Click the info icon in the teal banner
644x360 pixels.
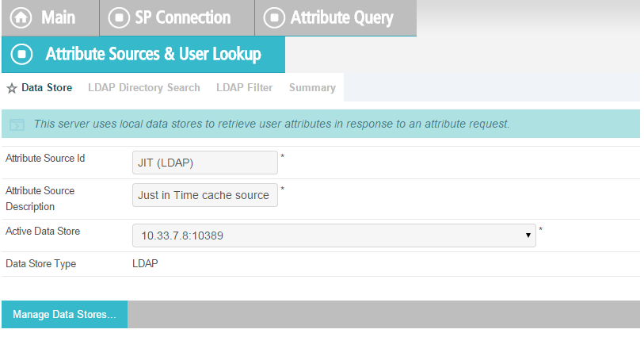tap(17, 124)
